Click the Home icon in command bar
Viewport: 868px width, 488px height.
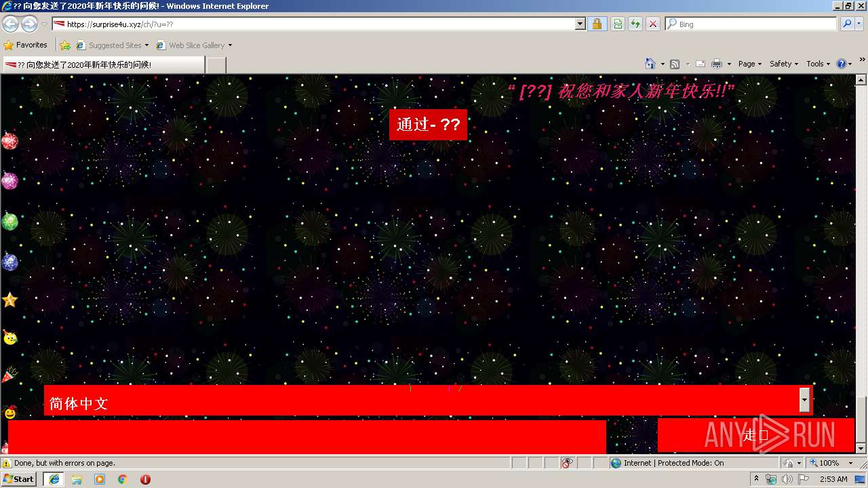[650, 64]
